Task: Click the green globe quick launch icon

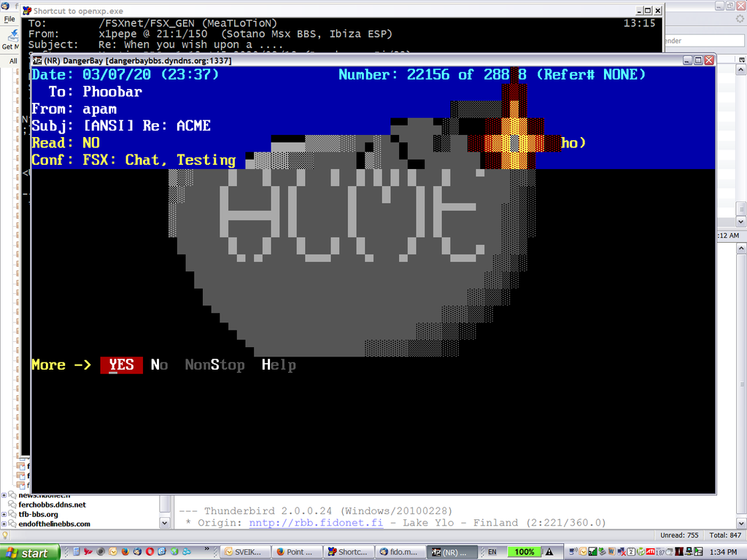Action: pos(174,551)
